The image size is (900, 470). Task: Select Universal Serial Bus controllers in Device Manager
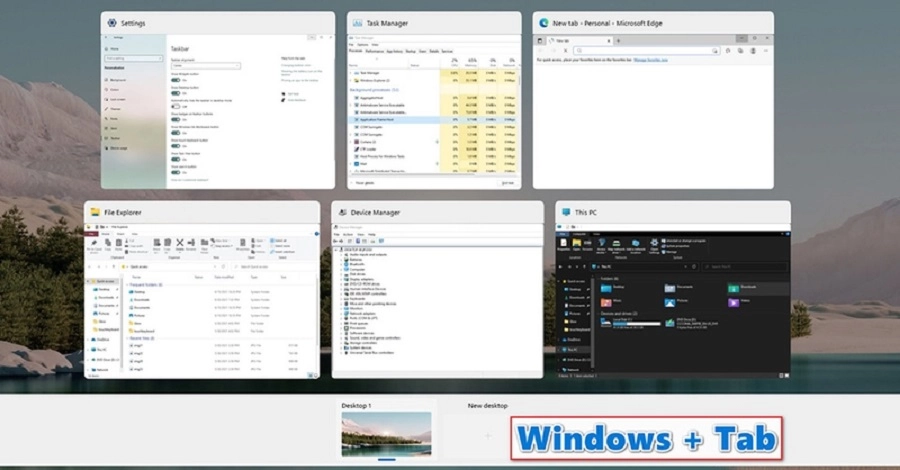tap(371, 353)
